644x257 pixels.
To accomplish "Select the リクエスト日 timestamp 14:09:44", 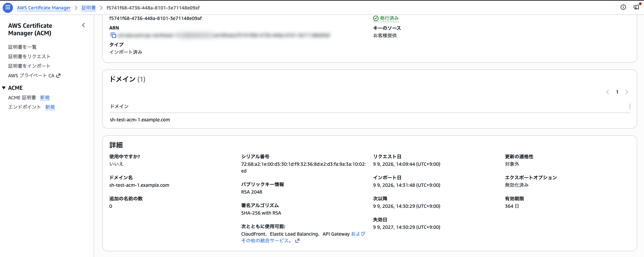I will pyautogui.click(x=407, y=164).
